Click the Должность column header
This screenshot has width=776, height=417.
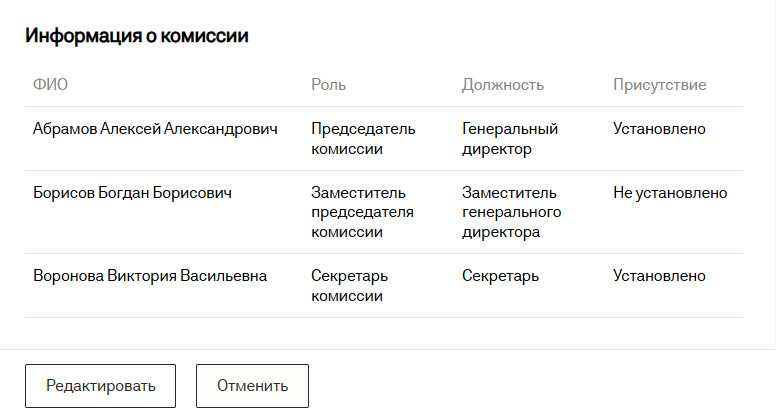pyautogui.click(x=503, y=85)
